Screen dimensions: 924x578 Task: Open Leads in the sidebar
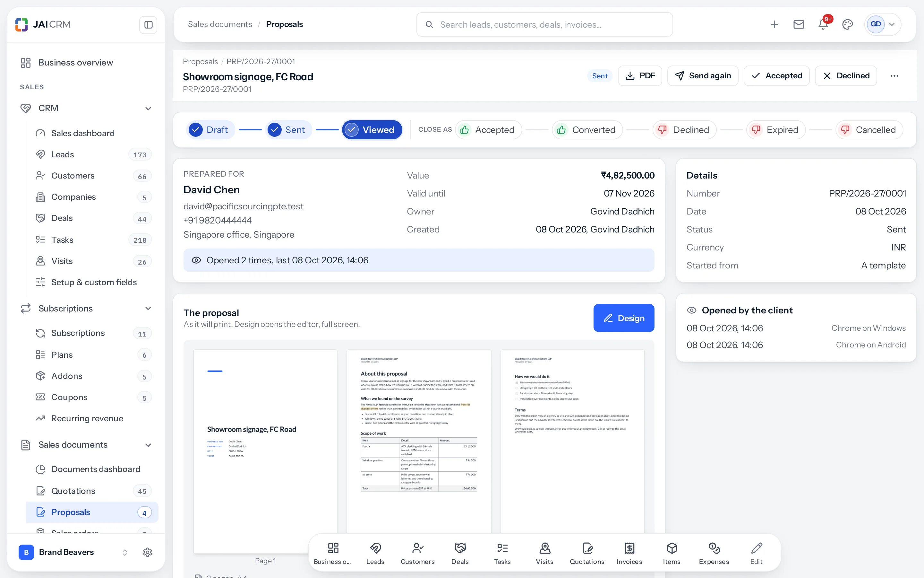(92, 154)
